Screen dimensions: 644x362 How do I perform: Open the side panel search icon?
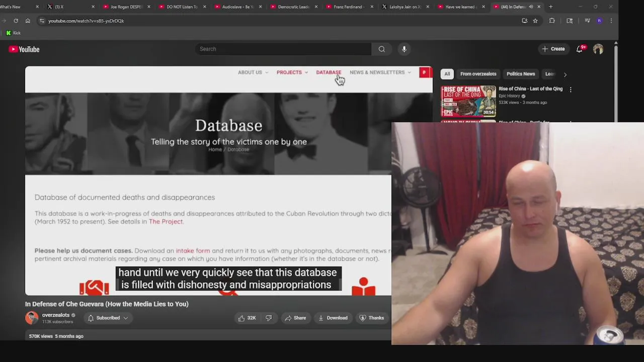570,21
